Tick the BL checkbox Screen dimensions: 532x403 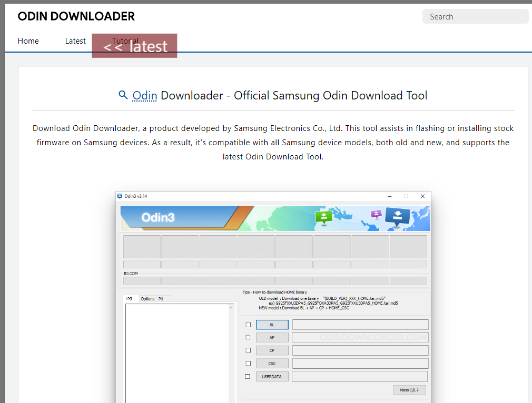[249, 325]
